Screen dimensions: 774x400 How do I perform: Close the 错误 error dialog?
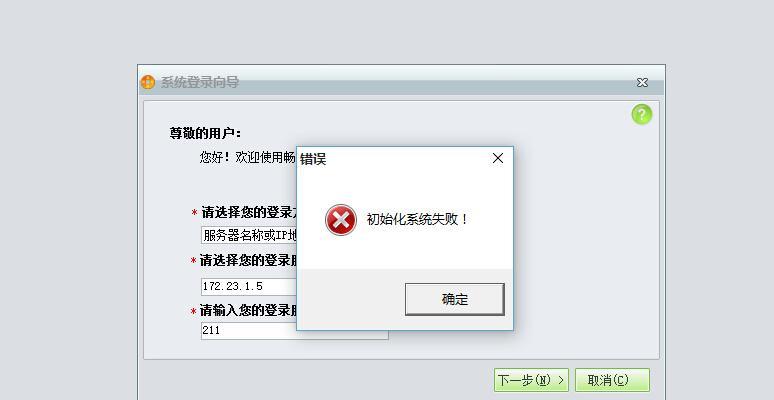(498, 158)
